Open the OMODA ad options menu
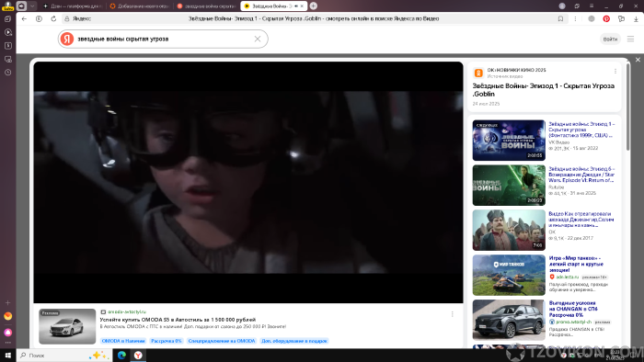The image size is (644, 362). (453, 314)
